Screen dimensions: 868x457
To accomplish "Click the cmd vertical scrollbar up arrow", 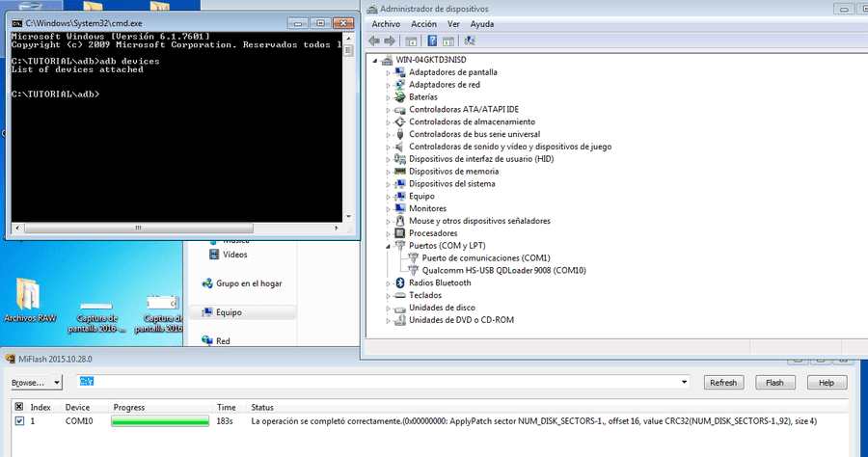I will [348, 39].
